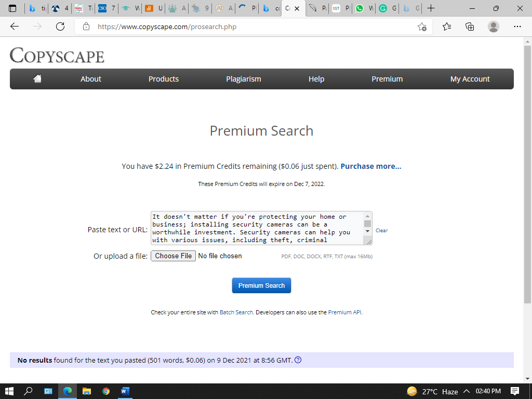Open the browser Settings and more menu
The height and width of the screenshot is (399, 532).
coord(517,26)
